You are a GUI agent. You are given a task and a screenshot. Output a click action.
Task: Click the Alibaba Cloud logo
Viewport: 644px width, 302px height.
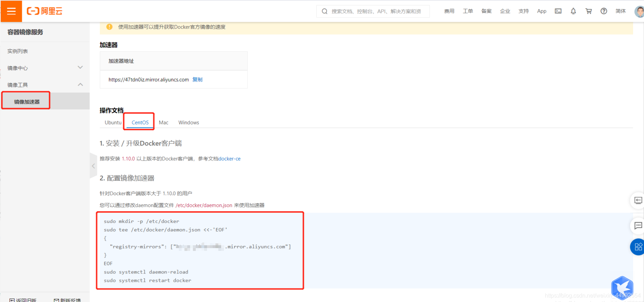[44, 11]
